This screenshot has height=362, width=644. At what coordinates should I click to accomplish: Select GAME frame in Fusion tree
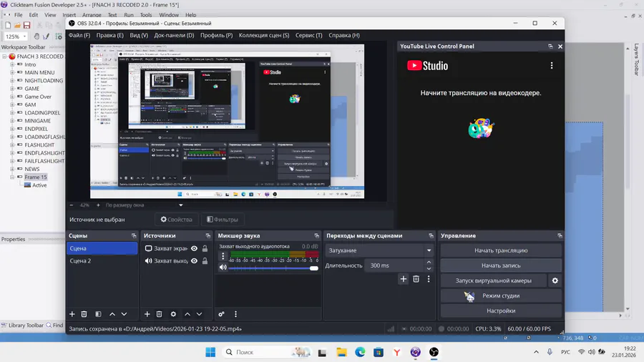point(31,88)
